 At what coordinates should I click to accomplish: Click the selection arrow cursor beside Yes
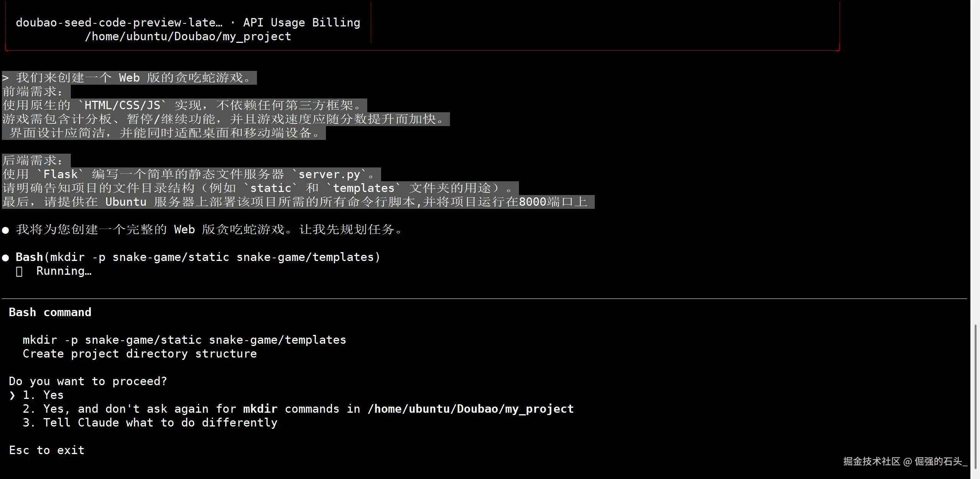(12, 395)
